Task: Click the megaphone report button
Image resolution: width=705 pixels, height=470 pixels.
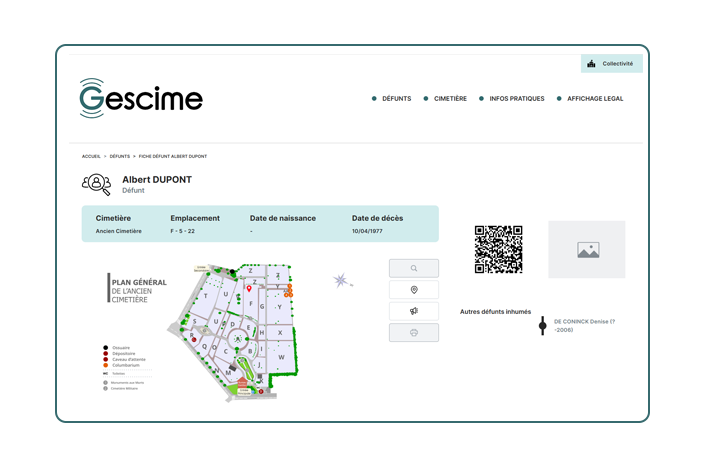Action: click(413, 311)
